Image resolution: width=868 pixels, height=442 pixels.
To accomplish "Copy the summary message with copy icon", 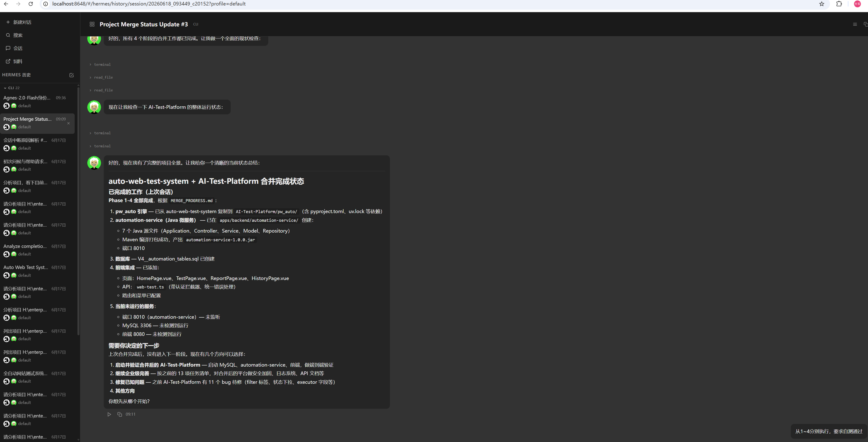I will pyautogui.click(x=120, y=414).
